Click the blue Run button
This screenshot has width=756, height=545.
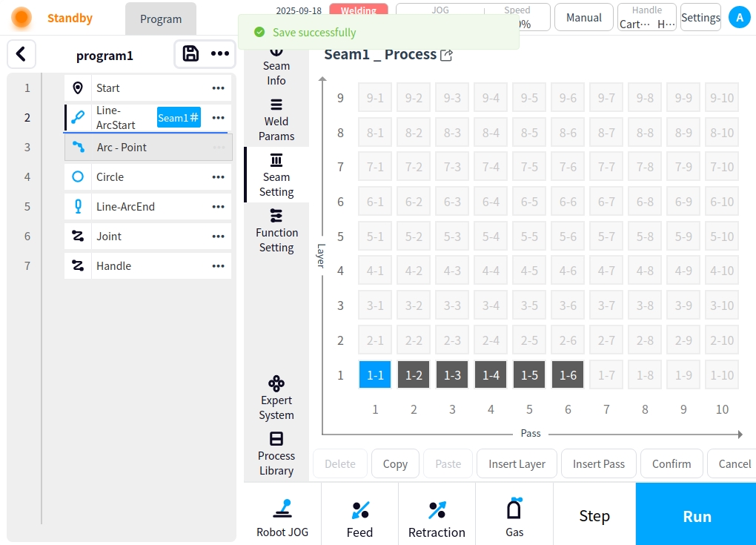pyautogui.click(x=696, y=516)
